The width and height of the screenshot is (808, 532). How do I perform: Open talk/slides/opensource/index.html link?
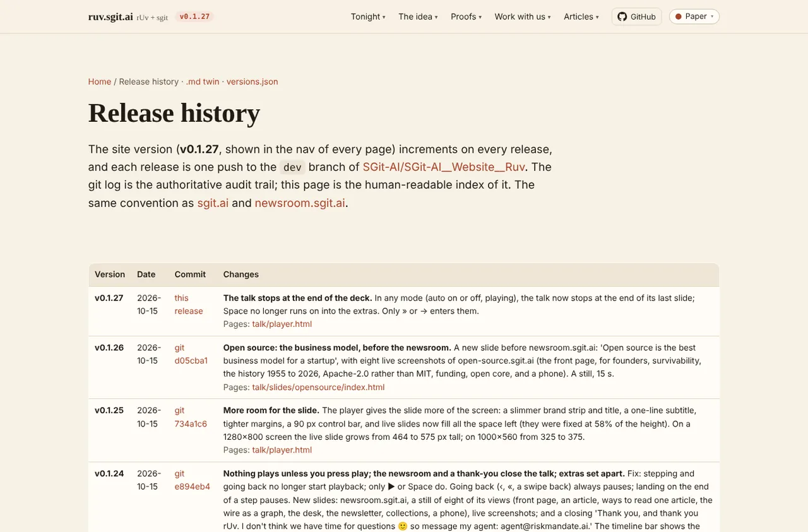[x=318, y=387]
